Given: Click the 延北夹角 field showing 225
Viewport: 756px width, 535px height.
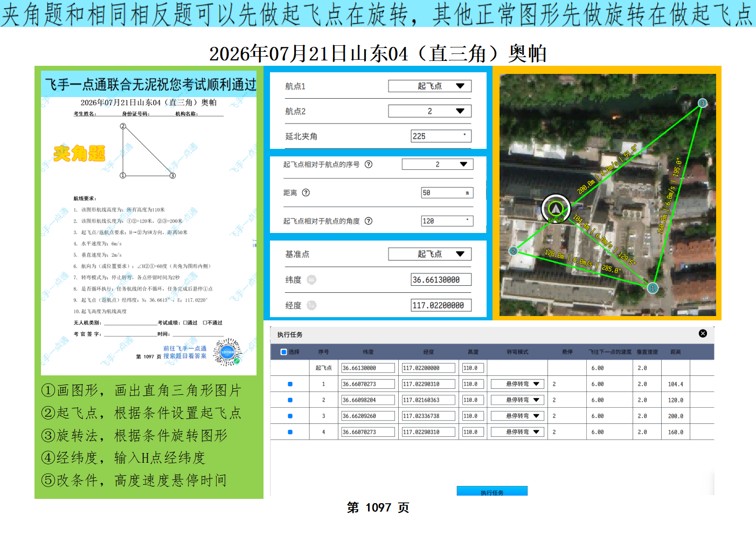Looking at the screenshot, I should coord(441,136).
